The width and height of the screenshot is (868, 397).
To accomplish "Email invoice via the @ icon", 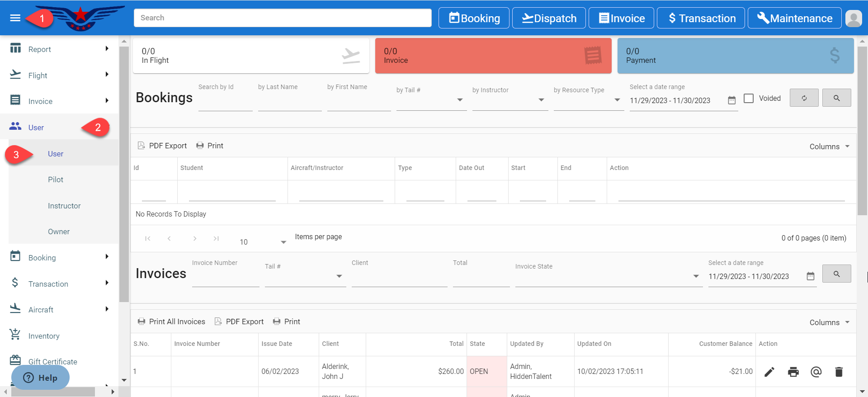I will (816, 372).
